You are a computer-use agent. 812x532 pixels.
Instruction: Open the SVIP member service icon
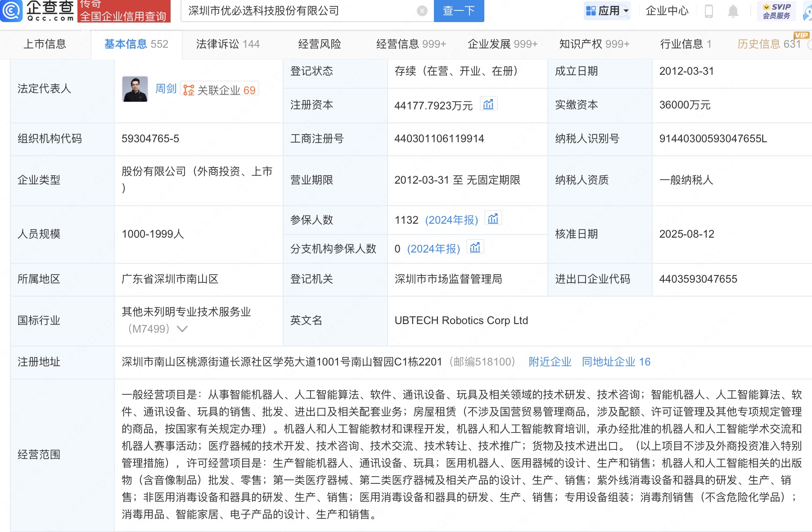click(776, 11)
